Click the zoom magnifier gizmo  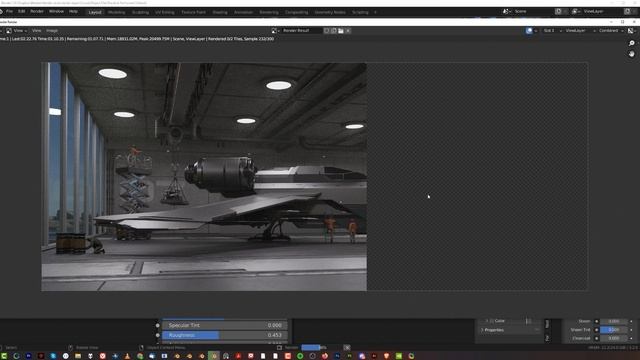[632, 43]
